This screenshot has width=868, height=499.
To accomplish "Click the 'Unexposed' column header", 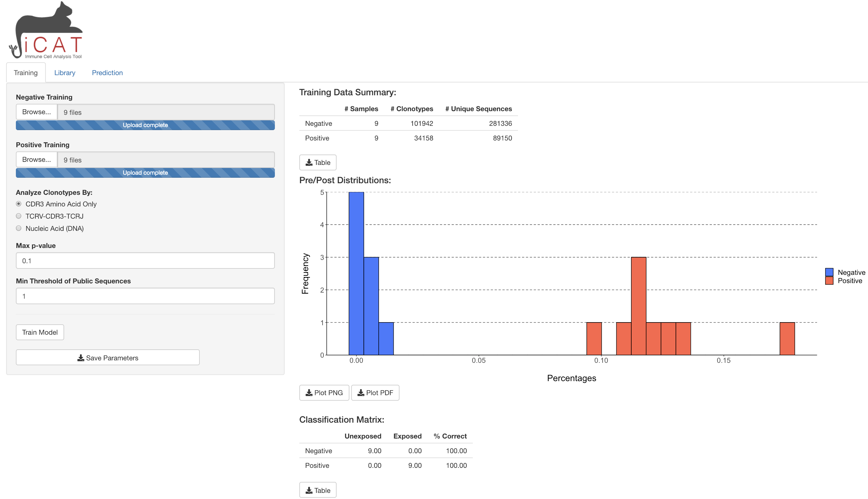I will [363, 436].
